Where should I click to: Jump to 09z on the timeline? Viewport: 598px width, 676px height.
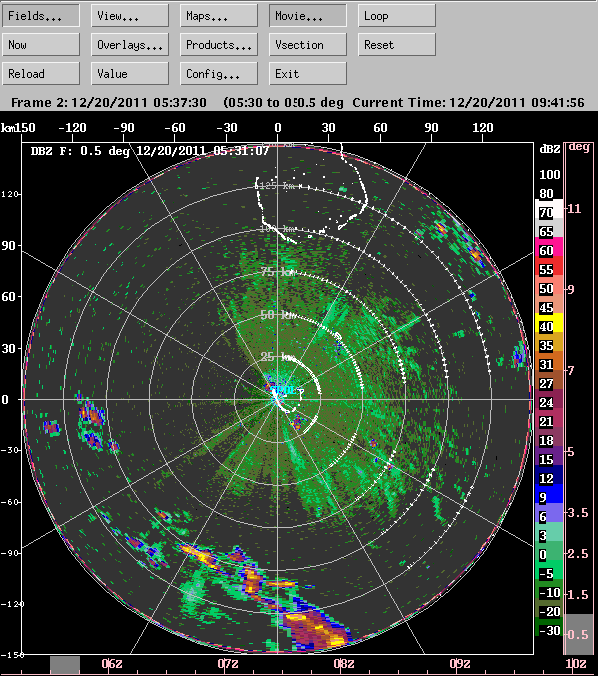460,663
